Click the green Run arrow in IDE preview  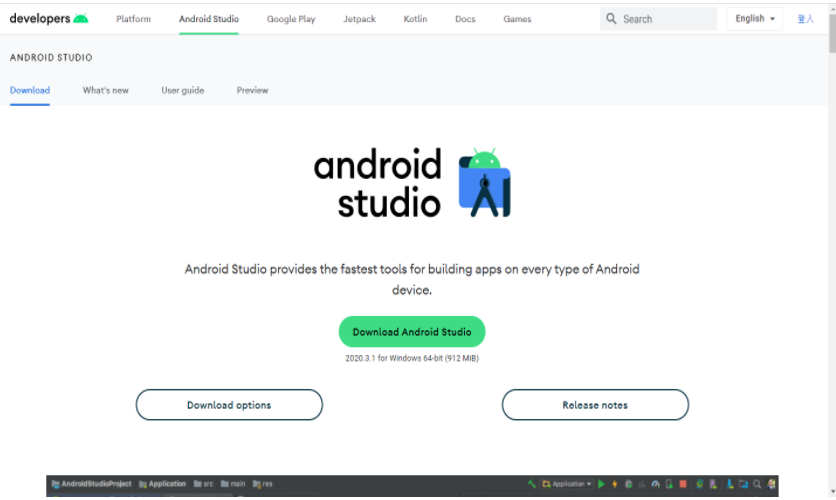click(x=601, y=484)
